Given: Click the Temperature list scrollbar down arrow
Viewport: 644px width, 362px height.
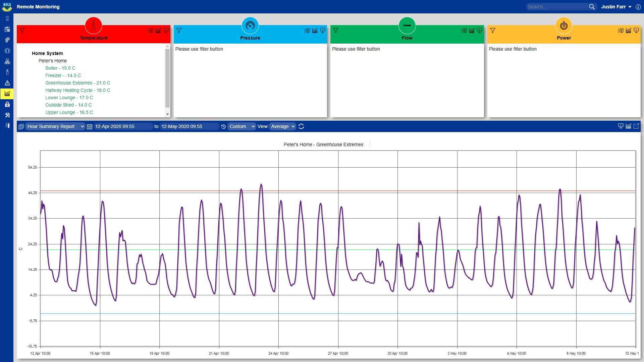Looking at the screenshot, I should [167, 114].
